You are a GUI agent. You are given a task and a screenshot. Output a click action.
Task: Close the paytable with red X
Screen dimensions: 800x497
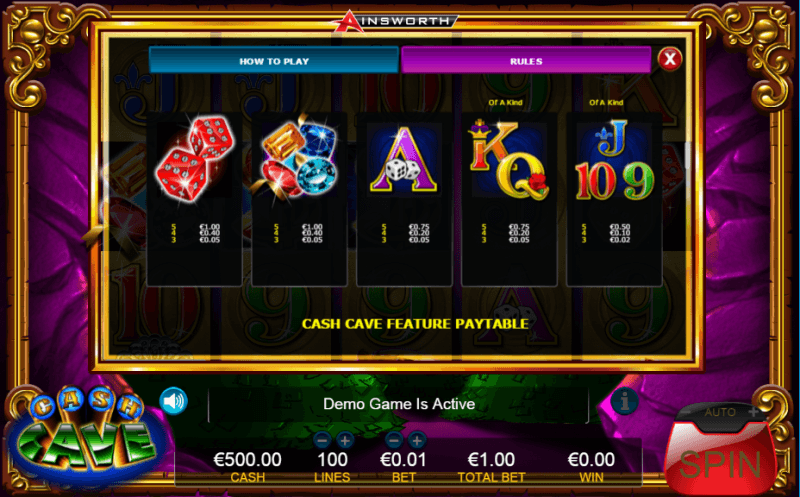(669, 59)
